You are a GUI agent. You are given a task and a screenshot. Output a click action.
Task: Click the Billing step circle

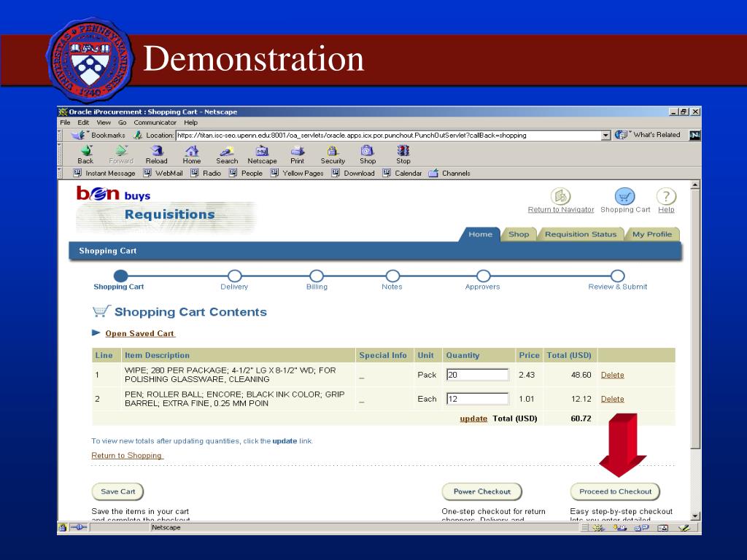pyautogui.click(x=317, y=276)
